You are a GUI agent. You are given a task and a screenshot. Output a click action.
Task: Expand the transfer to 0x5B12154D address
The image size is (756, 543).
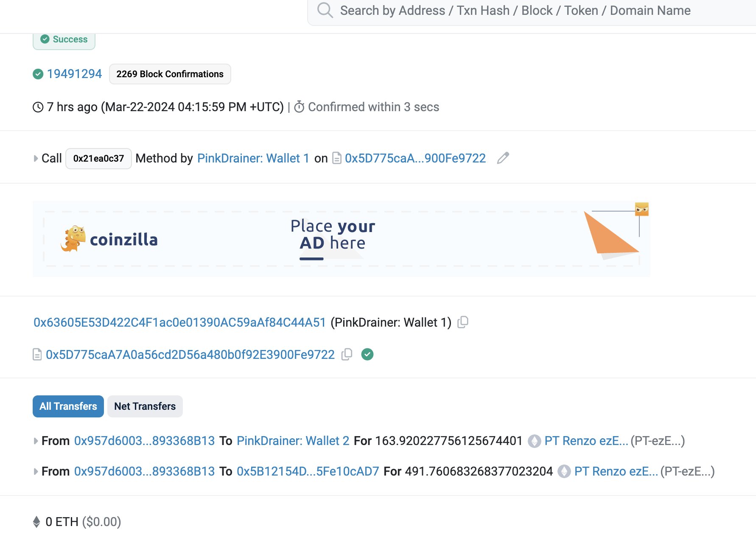[36, 472]
